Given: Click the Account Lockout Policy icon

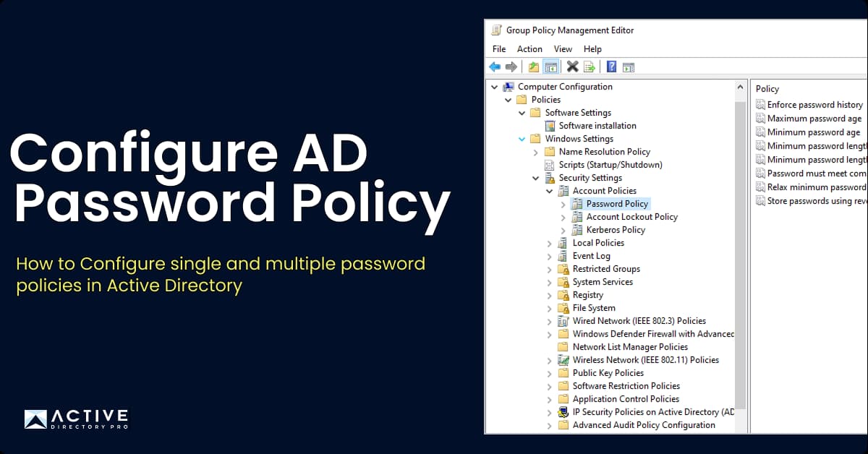Looking at the screenshot, I should 578,217.
